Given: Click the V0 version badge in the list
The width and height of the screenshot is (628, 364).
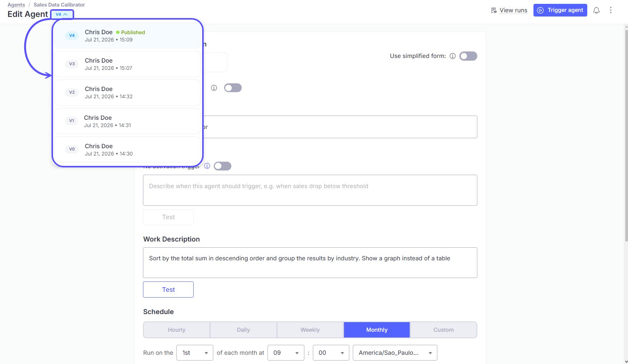Looking at the screenshot, I should [x=72, y=149].
